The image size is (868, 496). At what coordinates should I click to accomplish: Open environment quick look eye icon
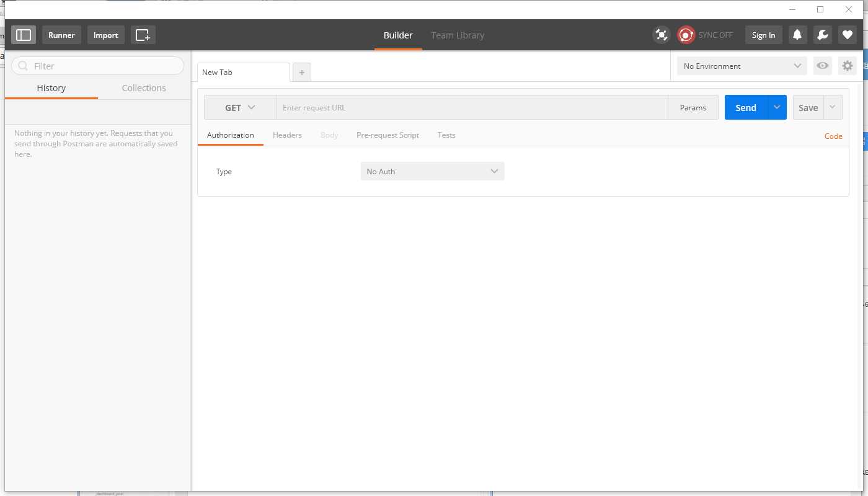(x=823, y=66)
